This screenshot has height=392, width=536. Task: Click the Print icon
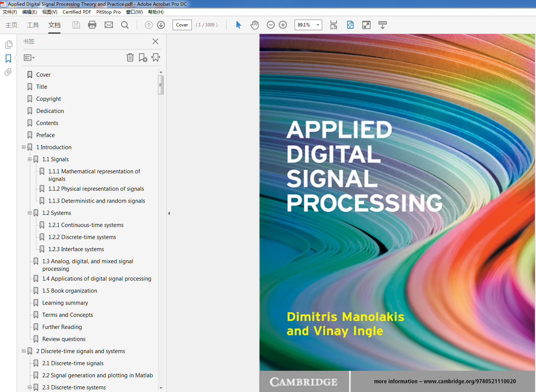tap(92, 25)
